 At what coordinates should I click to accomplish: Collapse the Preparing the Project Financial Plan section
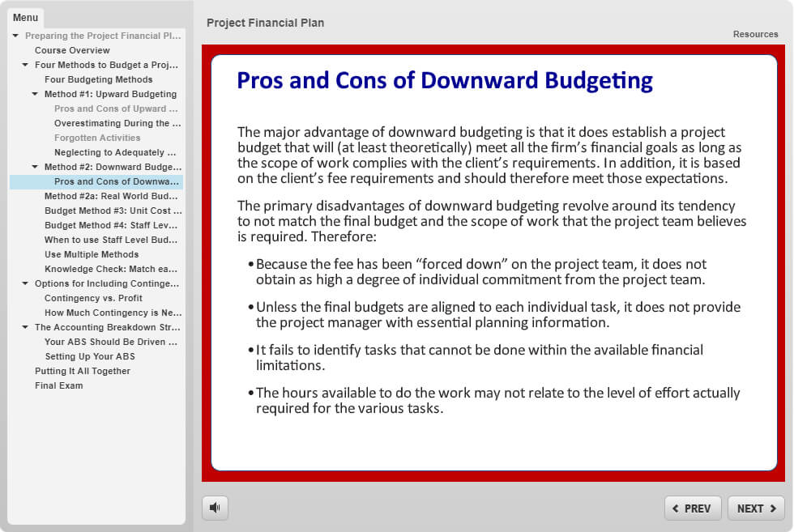[15, 36]
